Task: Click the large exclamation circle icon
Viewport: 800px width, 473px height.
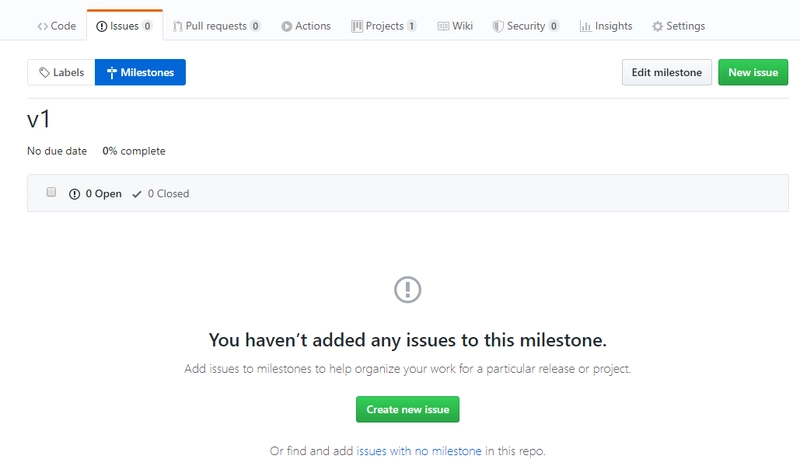Action: (408, 290)
